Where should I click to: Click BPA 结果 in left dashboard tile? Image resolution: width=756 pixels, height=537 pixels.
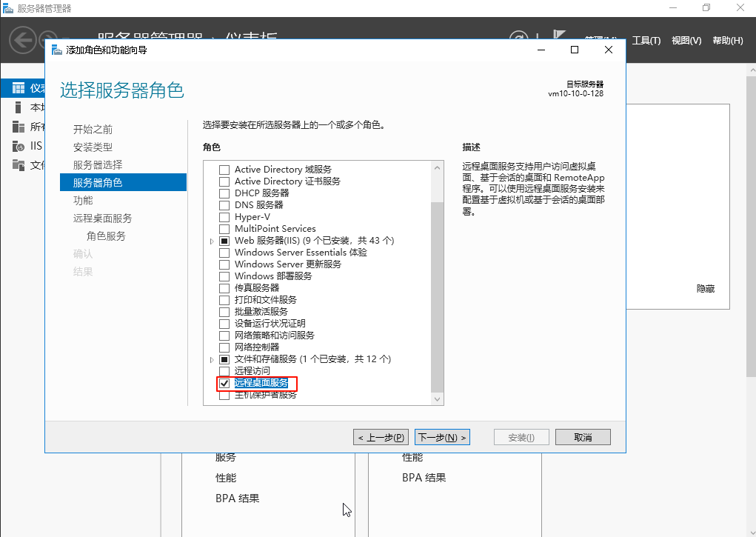point(237,498)
